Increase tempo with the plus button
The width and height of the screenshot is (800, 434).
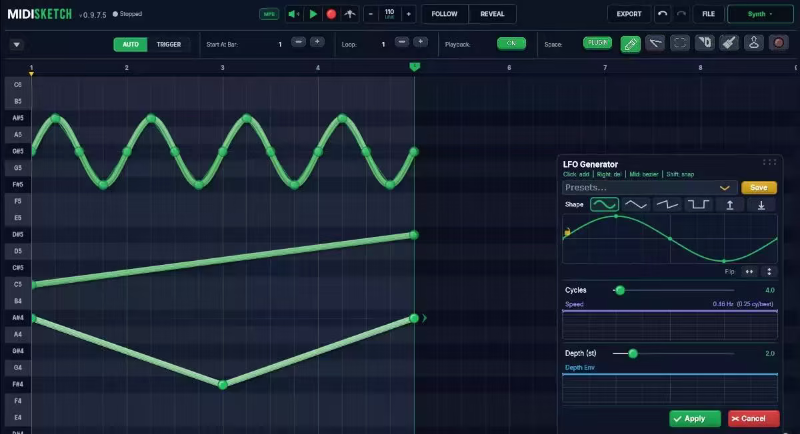click(x=409, y=14)
